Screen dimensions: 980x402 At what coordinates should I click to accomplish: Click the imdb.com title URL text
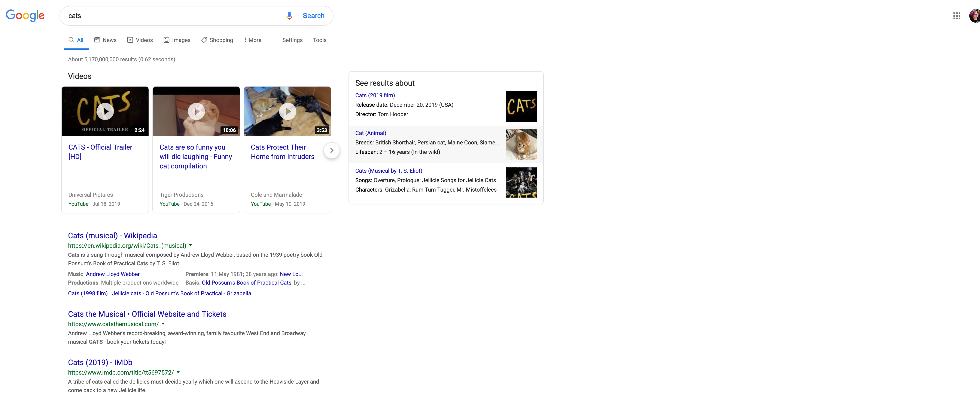pyautogui.click(x=121, y=372)
